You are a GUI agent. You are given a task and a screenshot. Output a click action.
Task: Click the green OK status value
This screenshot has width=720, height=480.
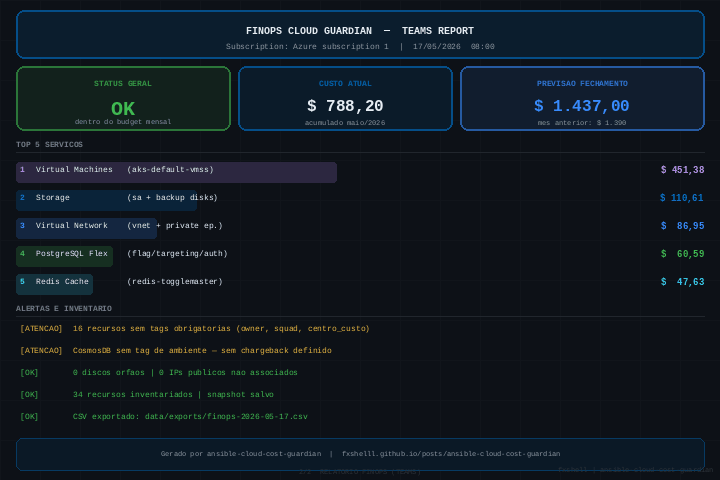[123, 109]
